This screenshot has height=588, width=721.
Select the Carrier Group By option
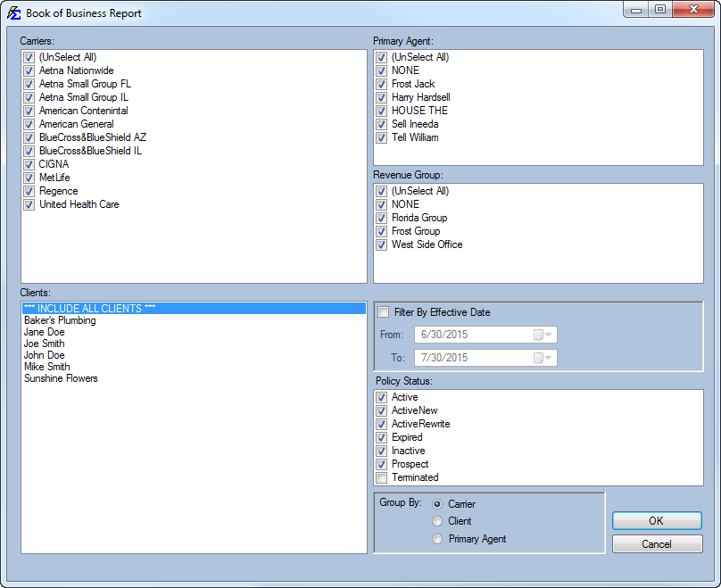pos(436,503)
